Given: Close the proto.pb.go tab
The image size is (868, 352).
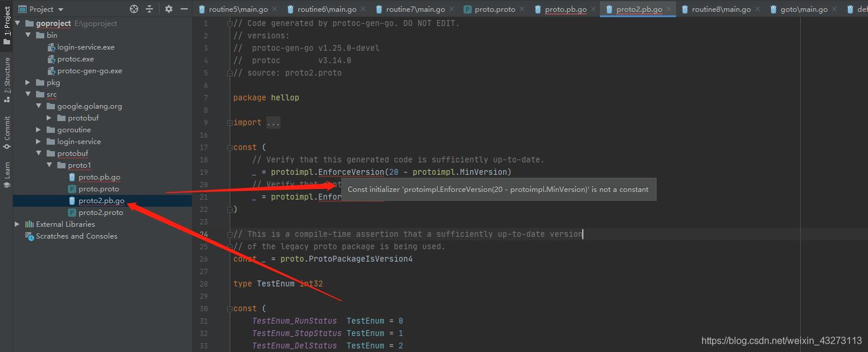Looking at the screenshot, I should coord(593,9).
